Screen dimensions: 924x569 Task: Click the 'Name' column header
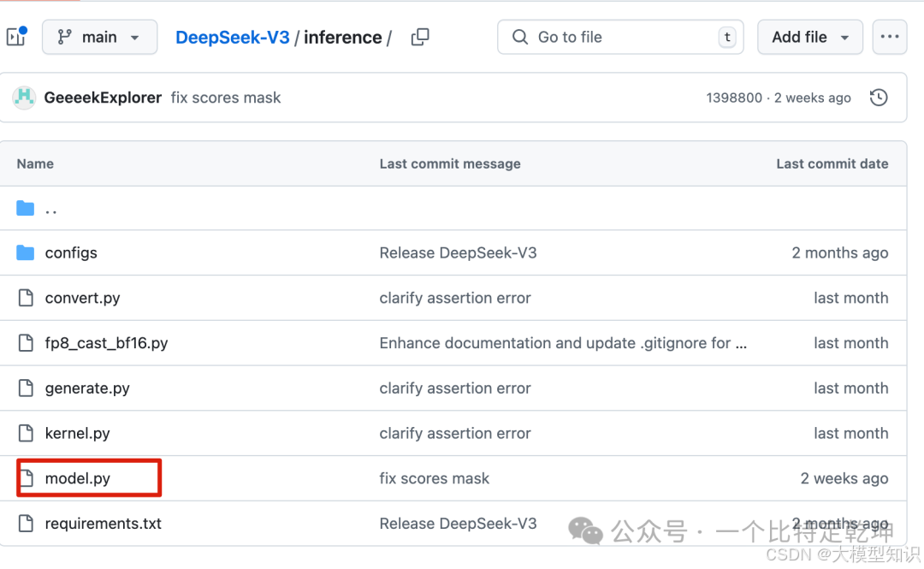tap(35, 164)
